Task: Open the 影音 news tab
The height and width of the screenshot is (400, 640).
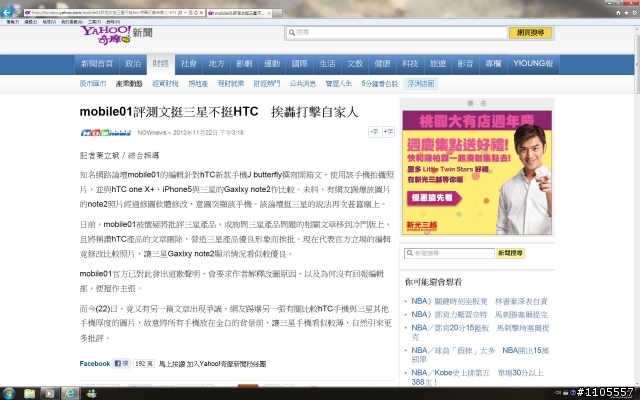Action: pyautogui.click(x=465, y=64)
